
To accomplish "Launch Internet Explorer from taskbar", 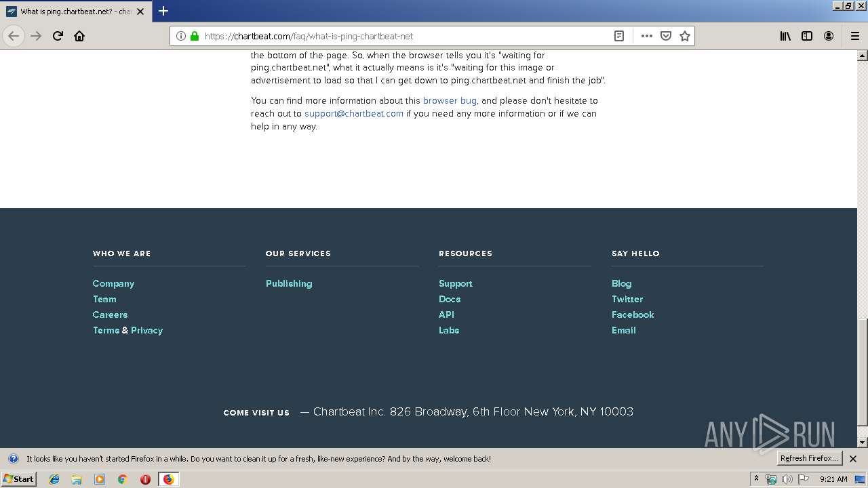I will [x=54, y=479].
